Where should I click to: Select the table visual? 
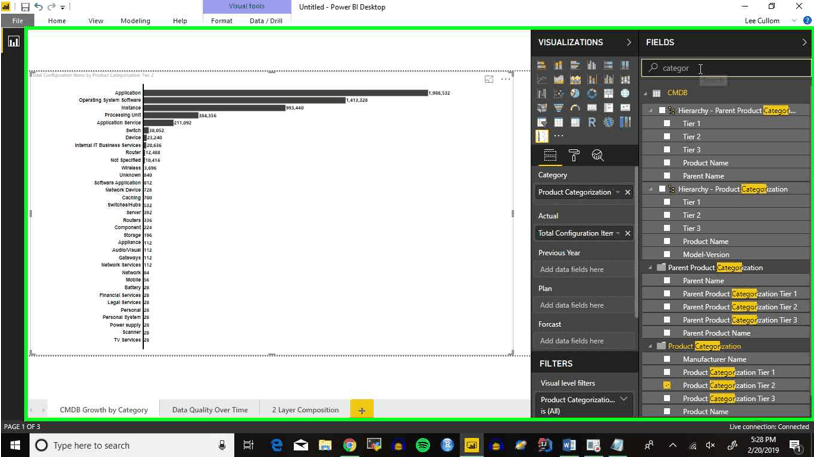(x=558, y=122)
